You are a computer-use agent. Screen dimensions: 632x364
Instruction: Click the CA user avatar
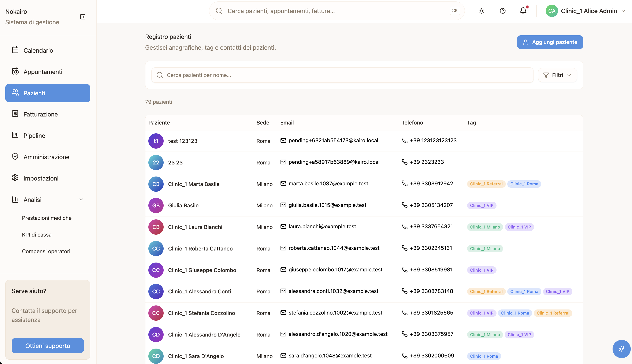(552, 11)
